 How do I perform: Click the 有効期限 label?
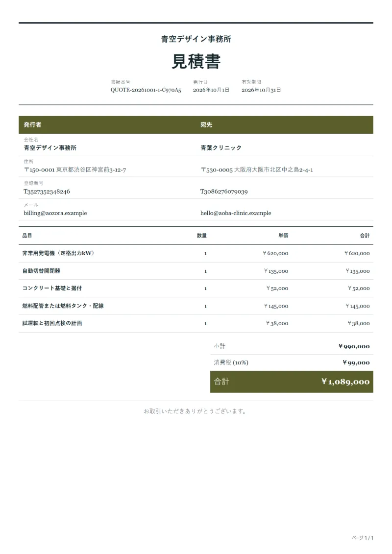pos(251,82)
